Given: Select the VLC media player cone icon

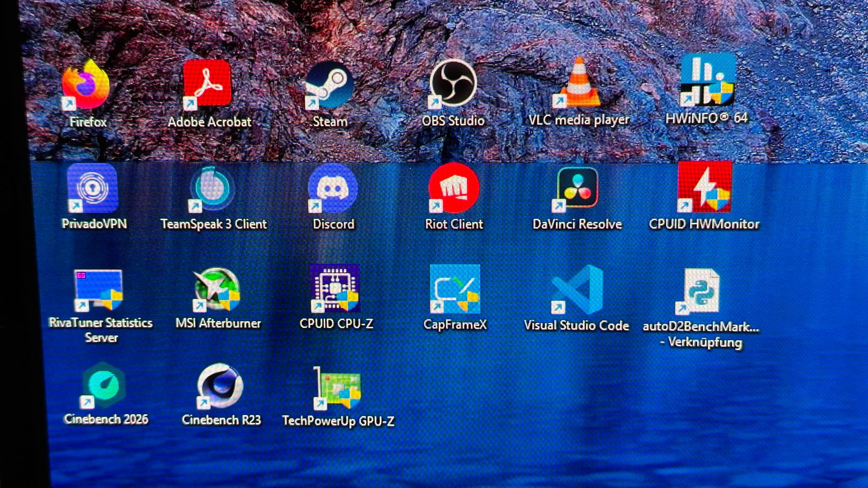Looking at the screenshot, I should click(578, 83).
